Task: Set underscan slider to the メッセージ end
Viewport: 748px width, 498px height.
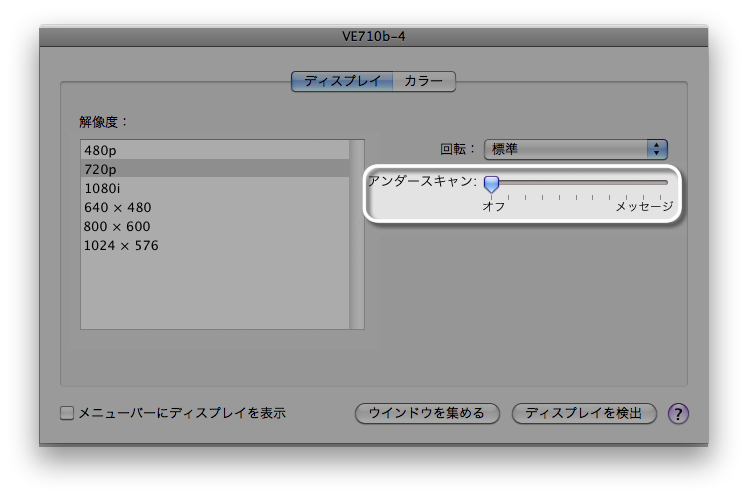Action: [666, 183]
